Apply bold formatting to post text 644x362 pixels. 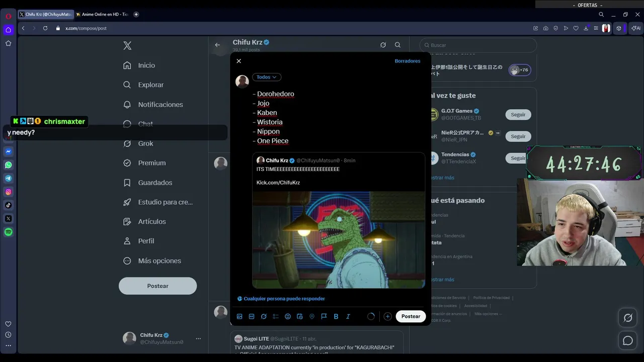pos(336,316)
